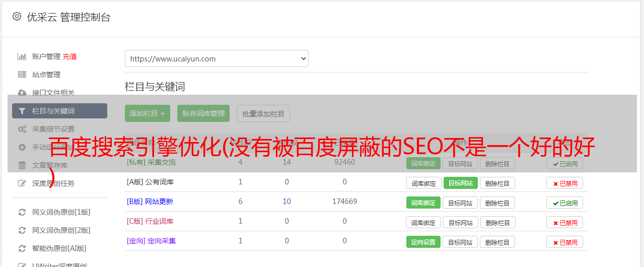Click 目标网站 in the 采集交流 row
The image size is (644, 267).
(460, 163)
